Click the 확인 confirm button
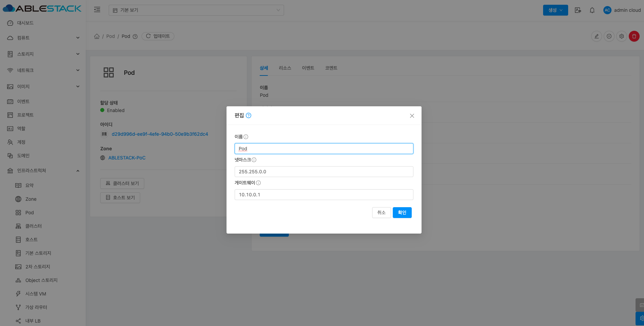Screen dimensions: 644x326 [402, 213]
